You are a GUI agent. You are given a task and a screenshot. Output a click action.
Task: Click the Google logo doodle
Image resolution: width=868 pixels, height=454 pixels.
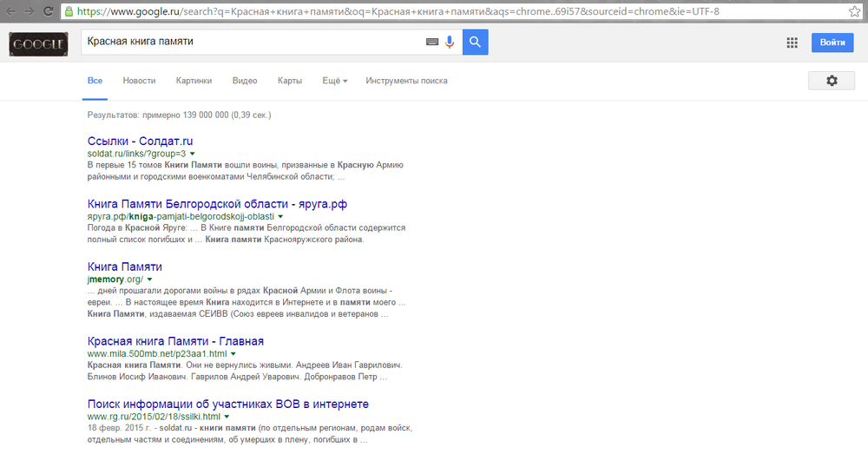(38, 43)
